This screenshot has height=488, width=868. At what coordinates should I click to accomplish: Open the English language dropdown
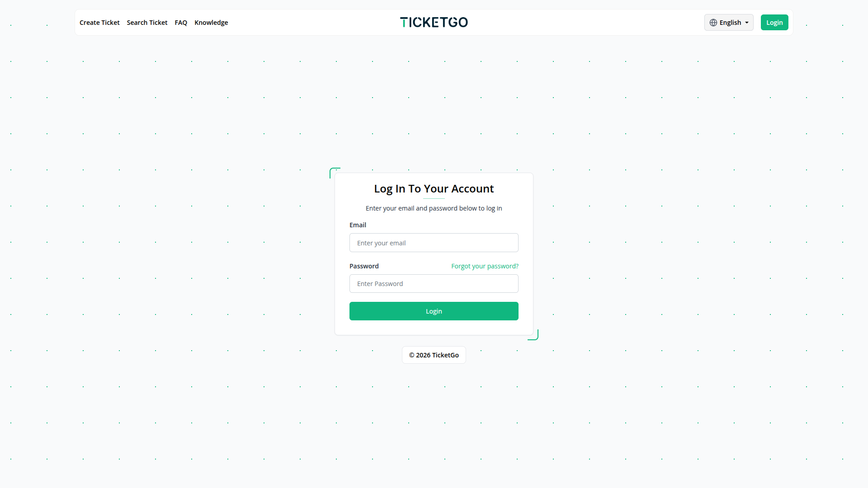(x=730, y=23)
